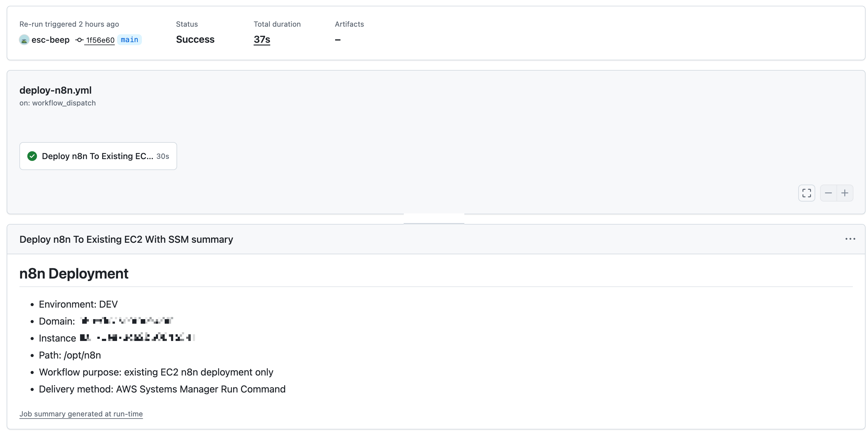Open the Deploy n8n To Existing EC job card

click(98, 156)
